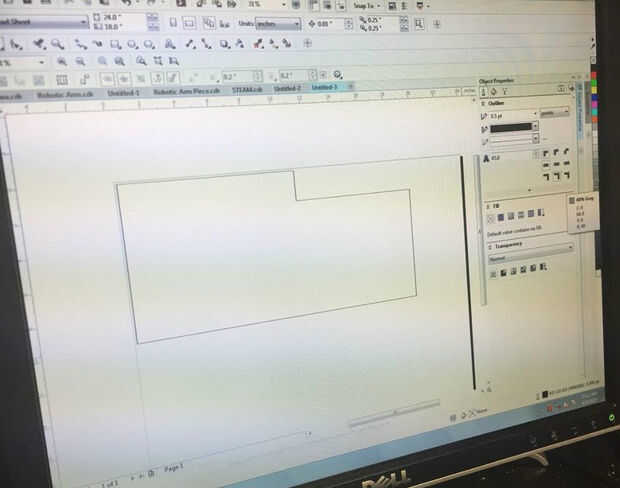Click the Zoom Out button

(x=80, y=61)
